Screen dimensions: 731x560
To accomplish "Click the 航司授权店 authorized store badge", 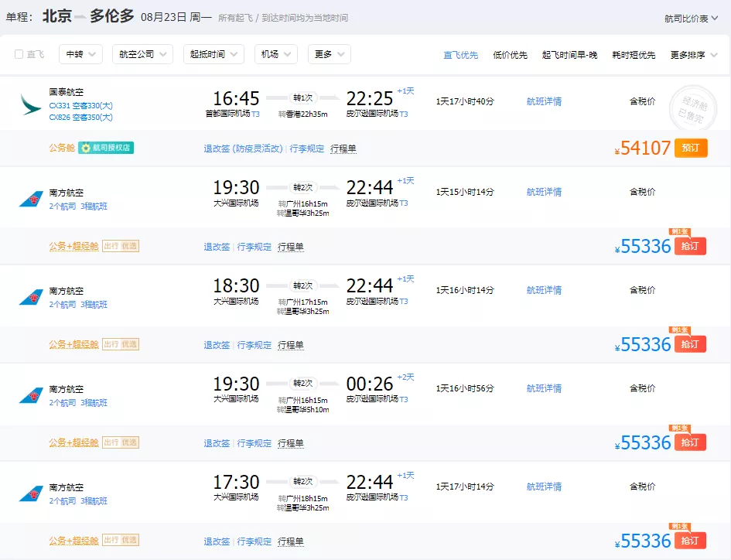I will (x=106, y=148).
